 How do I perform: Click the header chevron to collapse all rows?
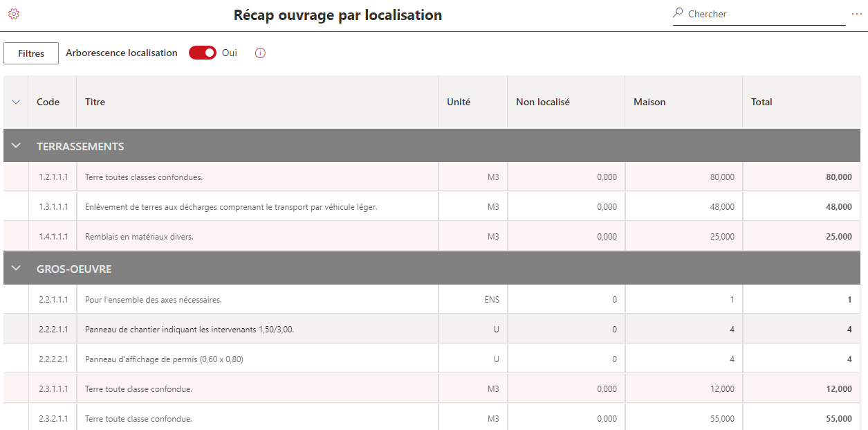pos(17,102)
